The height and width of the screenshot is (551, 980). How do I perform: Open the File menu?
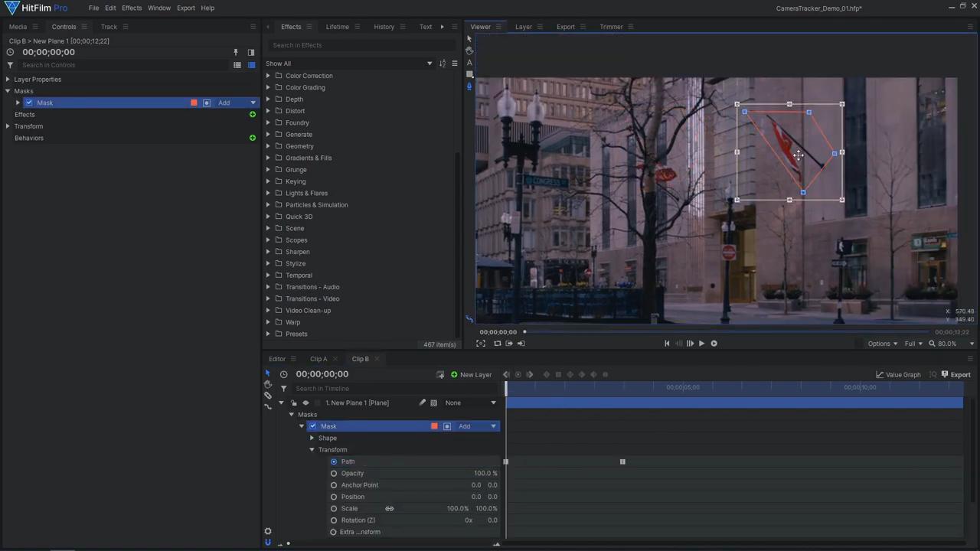(x=93, y=8)
